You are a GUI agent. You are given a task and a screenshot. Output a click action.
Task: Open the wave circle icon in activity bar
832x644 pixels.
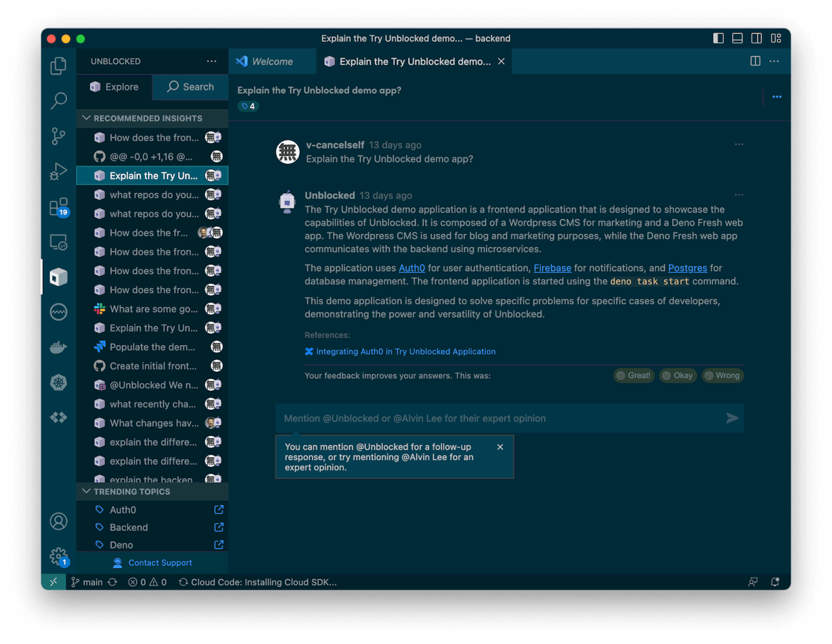point(58,312)
